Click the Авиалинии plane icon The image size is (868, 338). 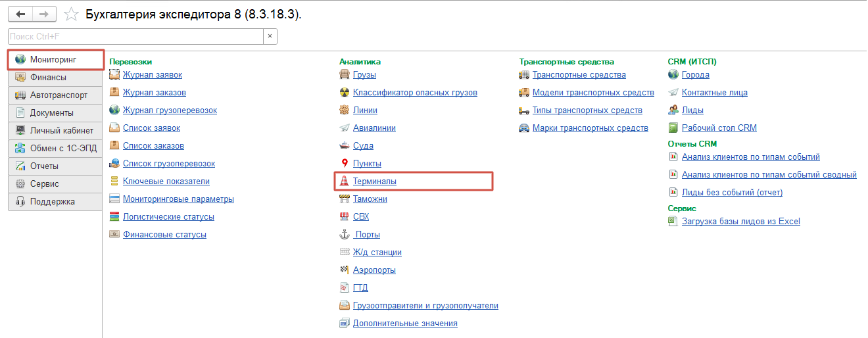point(345,128)
